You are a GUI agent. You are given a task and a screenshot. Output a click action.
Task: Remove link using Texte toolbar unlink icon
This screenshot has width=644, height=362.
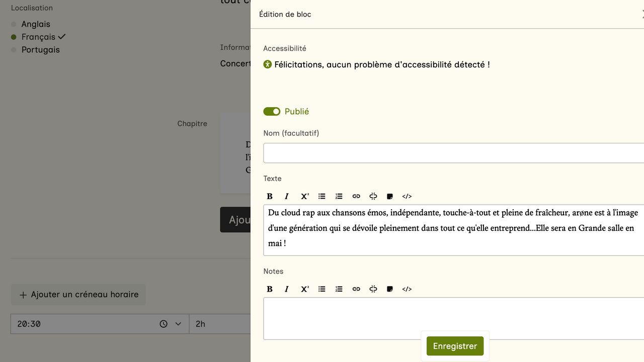point(373,196)
